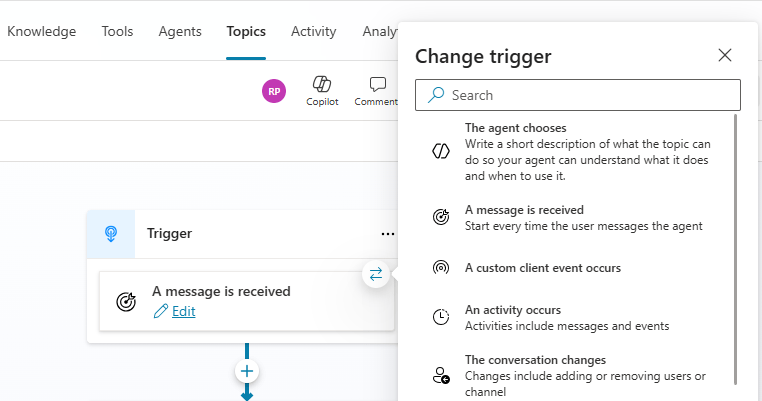Click the RP user avatar
Viewport: 762px width, 401px height.
(x=273, y=91)
